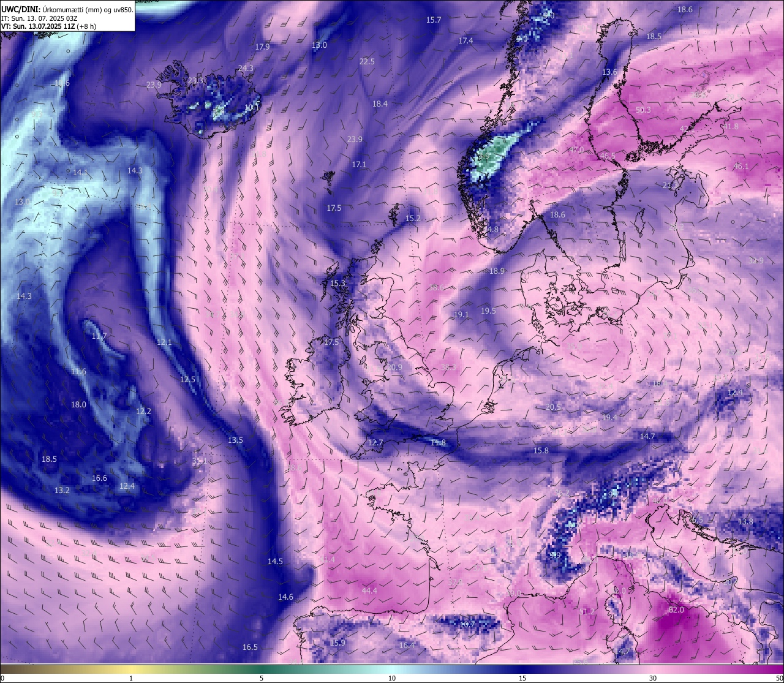
Task: Click the 15.8 value on the map
Action: pos(541,451)
